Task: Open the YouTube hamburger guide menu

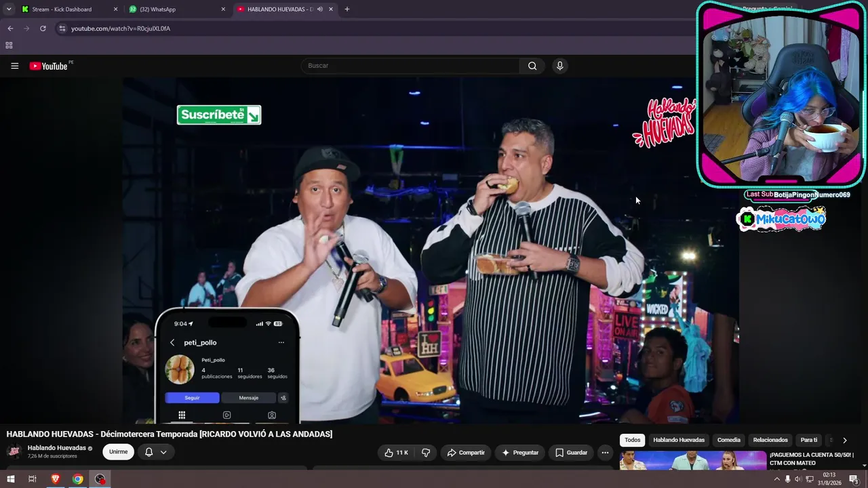Action: (14, 66)
